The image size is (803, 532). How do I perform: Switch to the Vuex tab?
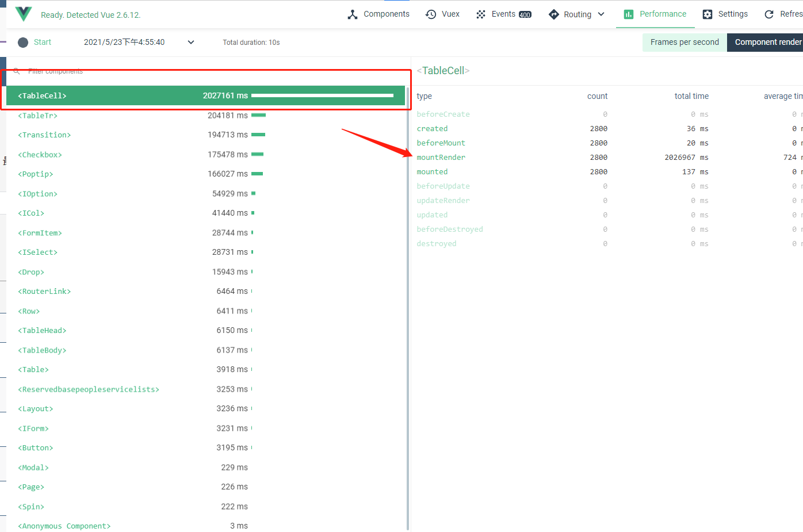pyautogui.click(x=442, y=14)
